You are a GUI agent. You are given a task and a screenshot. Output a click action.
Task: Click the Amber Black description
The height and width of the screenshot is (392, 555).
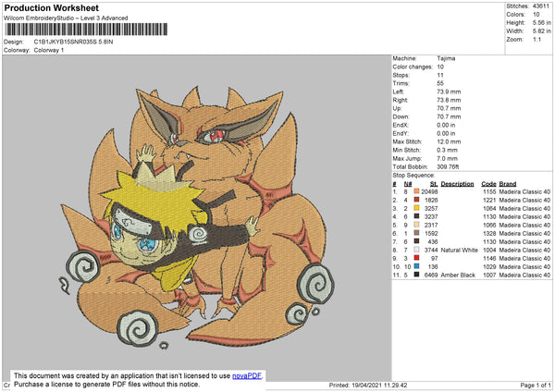click(458, 275)
